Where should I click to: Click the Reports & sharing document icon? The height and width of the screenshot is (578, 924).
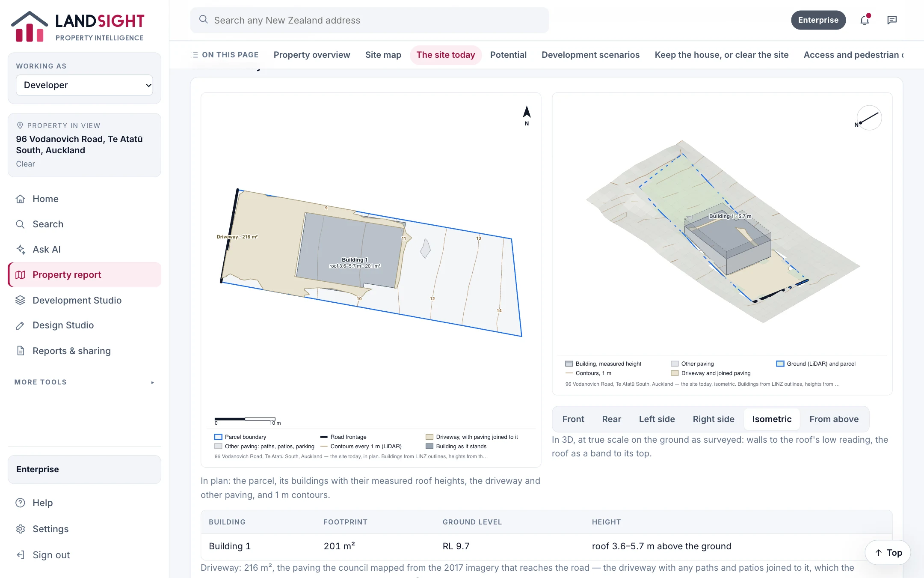(x=20, y=351)
